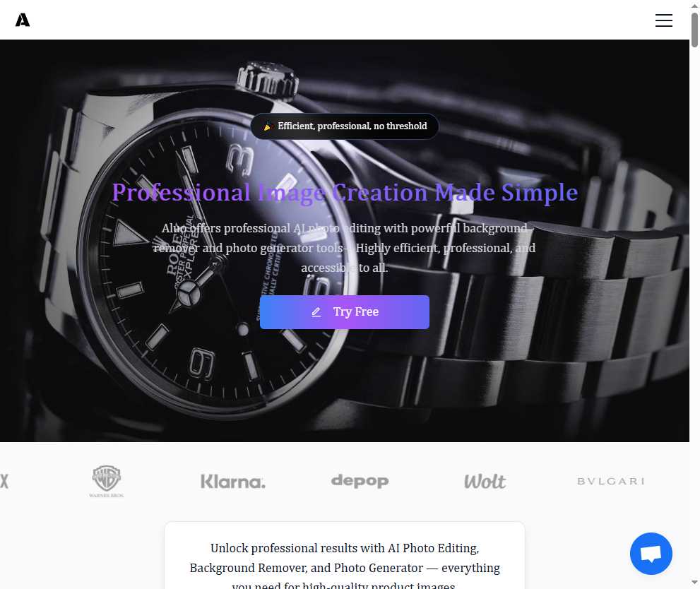Click the Efficient, professional, no threshold badge
The width and height of the screenshot is (700, 589).
click(x=344, y=126)
